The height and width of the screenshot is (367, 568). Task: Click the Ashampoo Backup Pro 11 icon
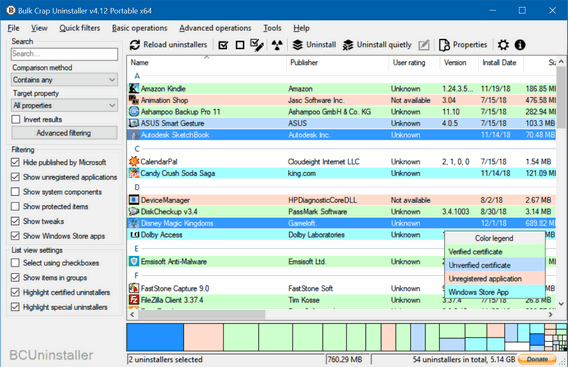(134, 112)
